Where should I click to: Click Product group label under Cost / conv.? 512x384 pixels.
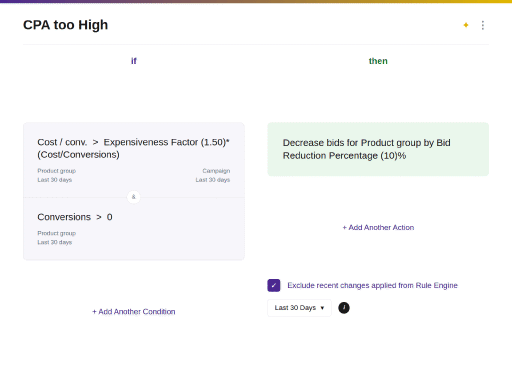pyautogui.click(x=57, y=171)
